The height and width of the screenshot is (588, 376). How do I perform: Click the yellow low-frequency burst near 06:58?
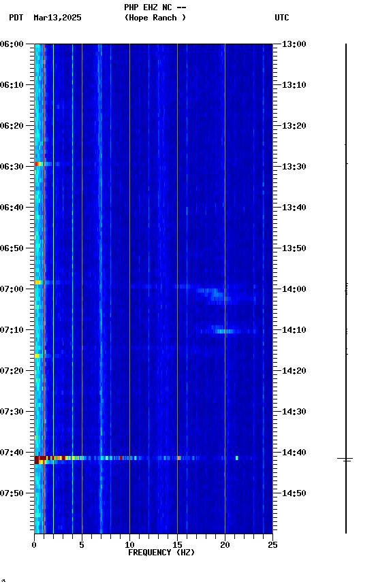37,282
